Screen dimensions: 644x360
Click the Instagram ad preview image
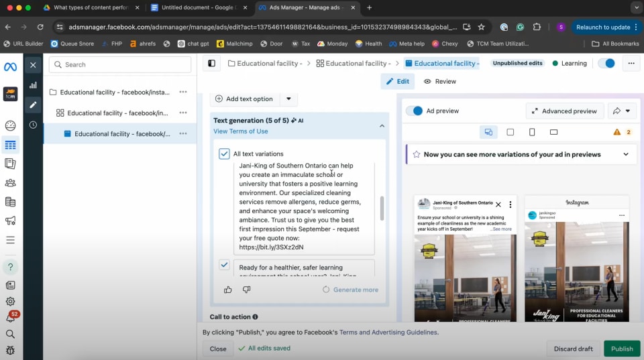577,272
